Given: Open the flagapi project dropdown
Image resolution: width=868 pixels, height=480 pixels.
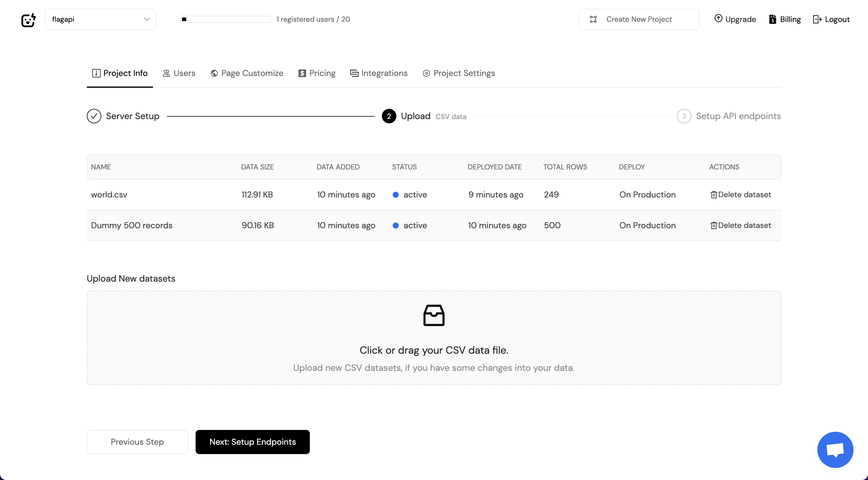Looking at the screenshot, I should coord(100,19).
